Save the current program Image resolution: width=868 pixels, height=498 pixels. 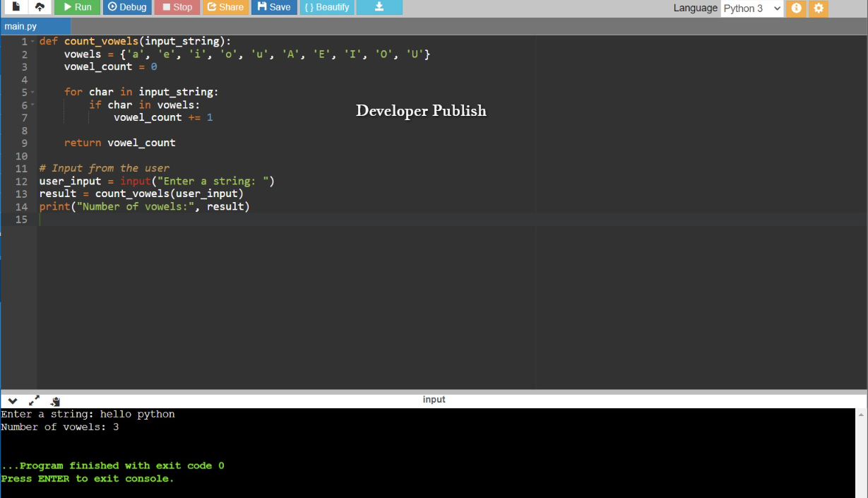(274, 7)
